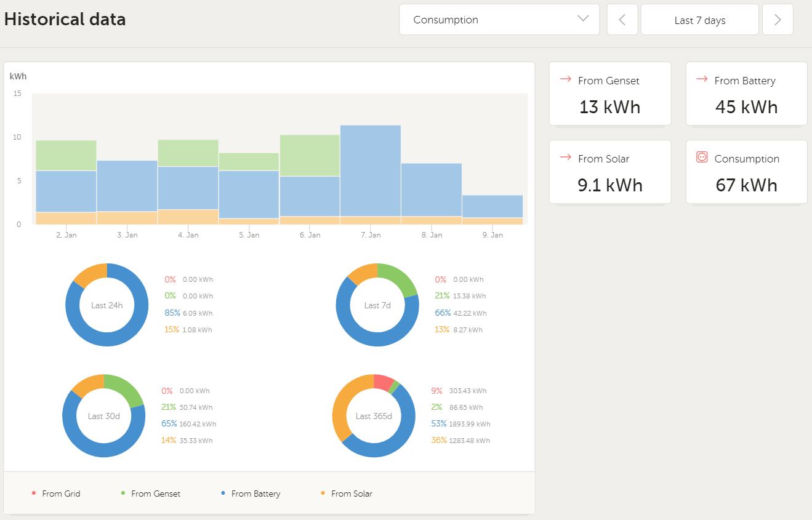The height and width of the screenshot is (520, 812).
Task: Click the 8.27 kWh solar value
Action: point(468,330)
